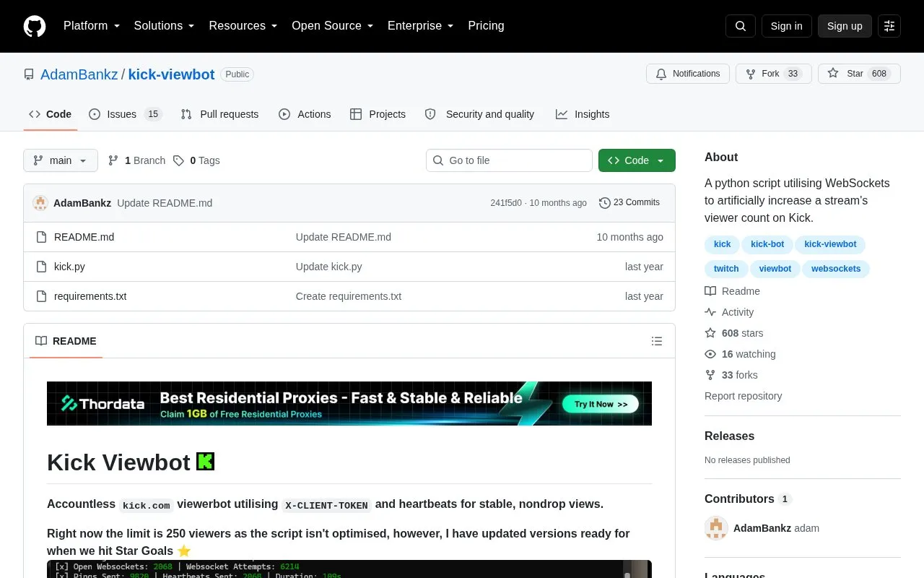Expand the Enterprise menu
The image size is (924, 578).
click(x=421, y=26)
